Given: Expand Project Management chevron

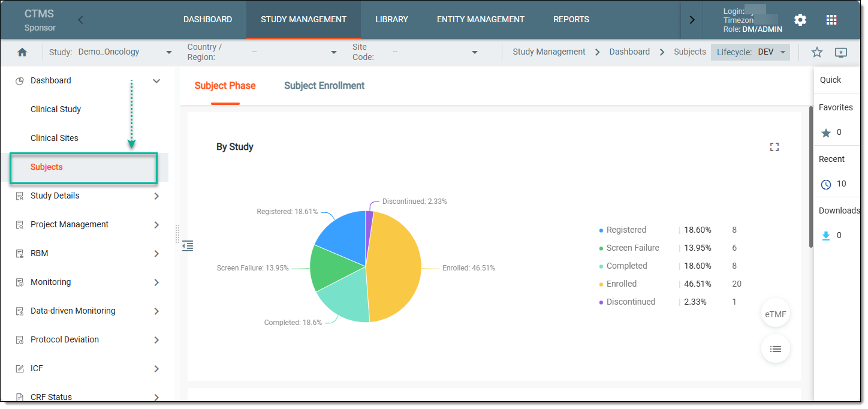Looking at the screenshot, I should pyautogui.click(x=156, y=225).
